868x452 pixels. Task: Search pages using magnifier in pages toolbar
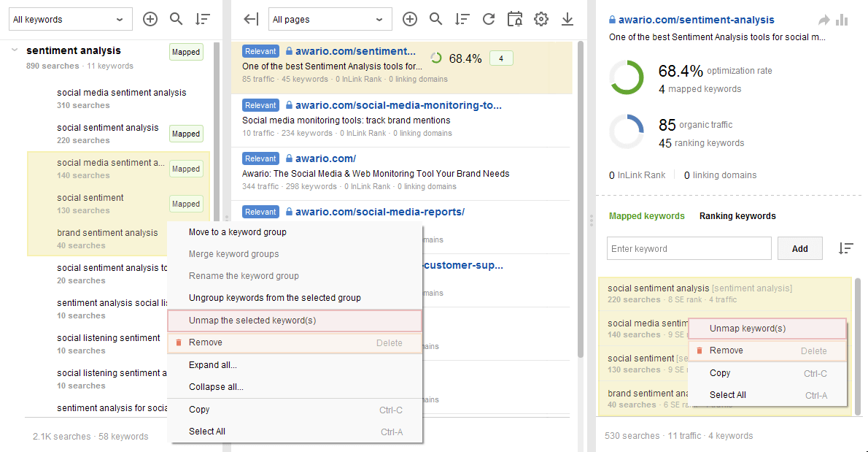tap(435, 20)
